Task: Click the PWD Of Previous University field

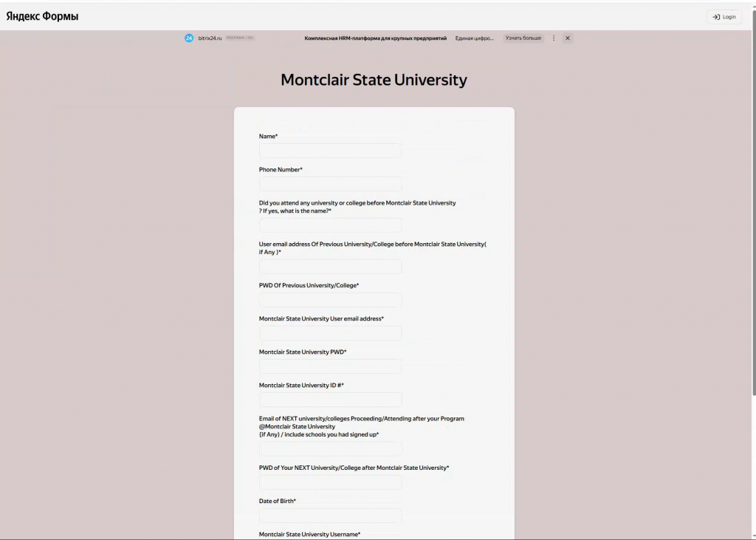Action: pyautogui.click(x=330, y=299)
